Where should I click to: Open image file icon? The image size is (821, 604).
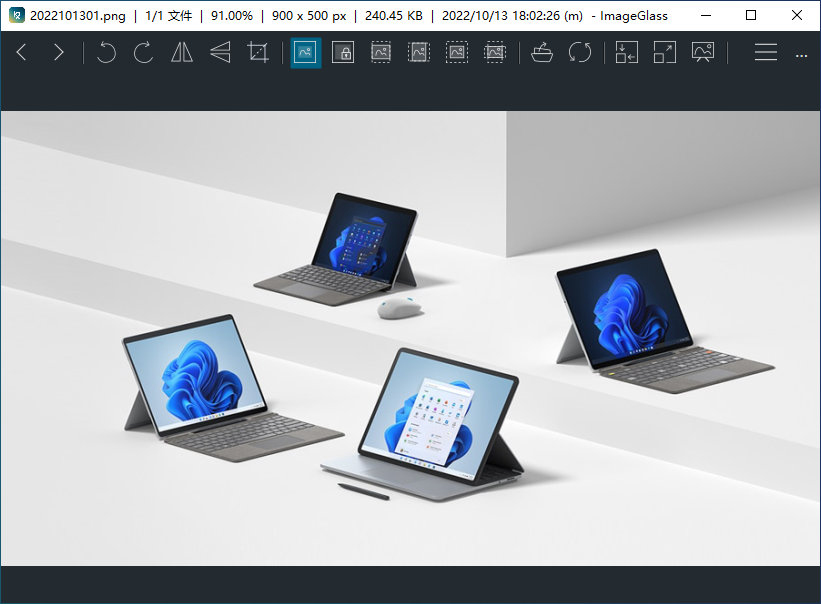click(x=542, y=52)
